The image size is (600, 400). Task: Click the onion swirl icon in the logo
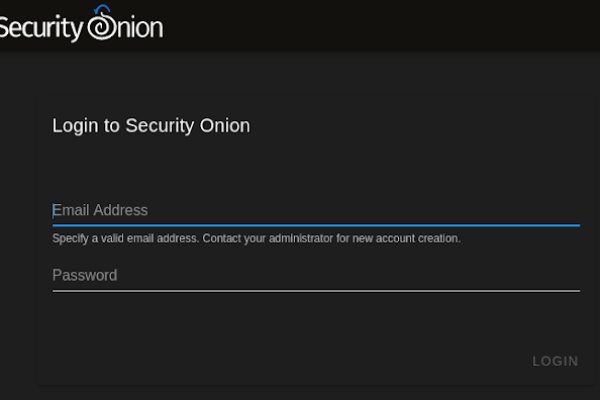pos(102,25)
